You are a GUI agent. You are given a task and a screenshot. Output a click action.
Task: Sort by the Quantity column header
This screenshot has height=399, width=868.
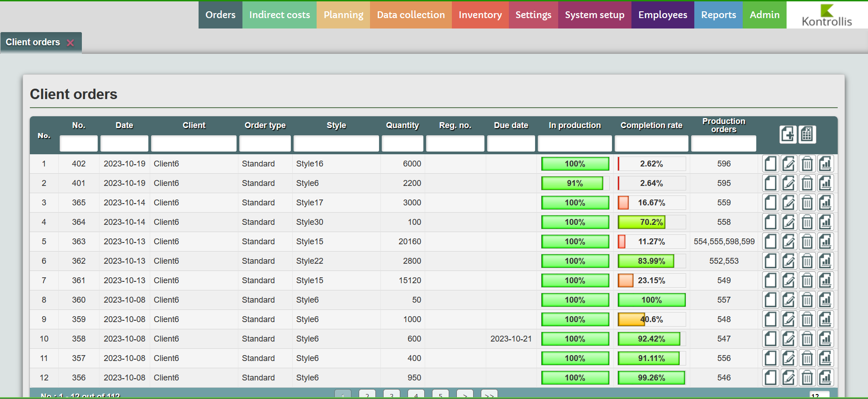coord(403,125)
